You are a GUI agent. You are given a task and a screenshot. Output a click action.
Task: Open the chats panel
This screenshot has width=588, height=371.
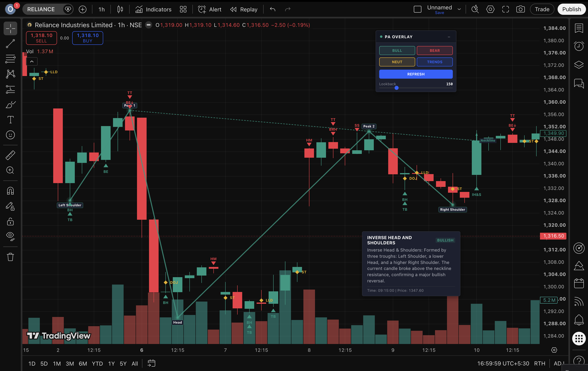click(x=579, y=83)
